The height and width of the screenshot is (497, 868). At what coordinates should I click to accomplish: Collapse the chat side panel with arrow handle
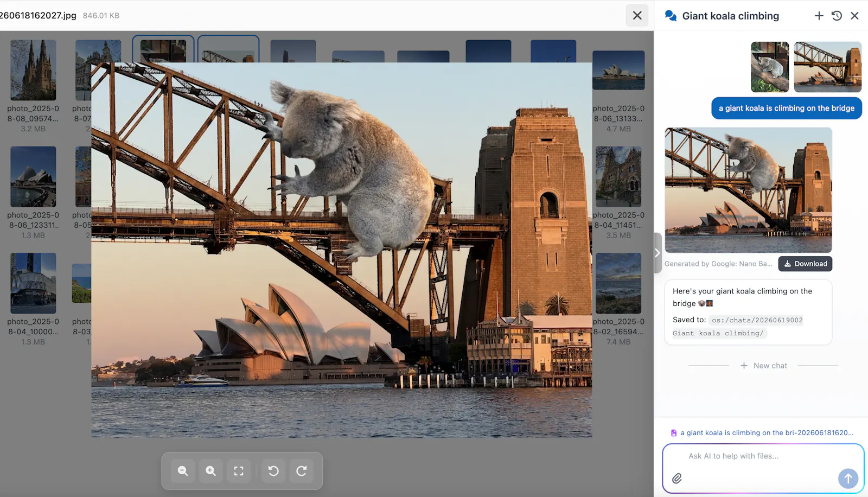(658, 253)
